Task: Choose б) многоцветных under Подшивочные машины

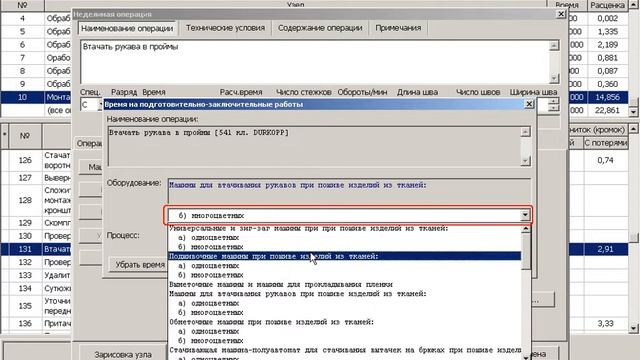Action: pyautogui.click(x=344, y=275)
